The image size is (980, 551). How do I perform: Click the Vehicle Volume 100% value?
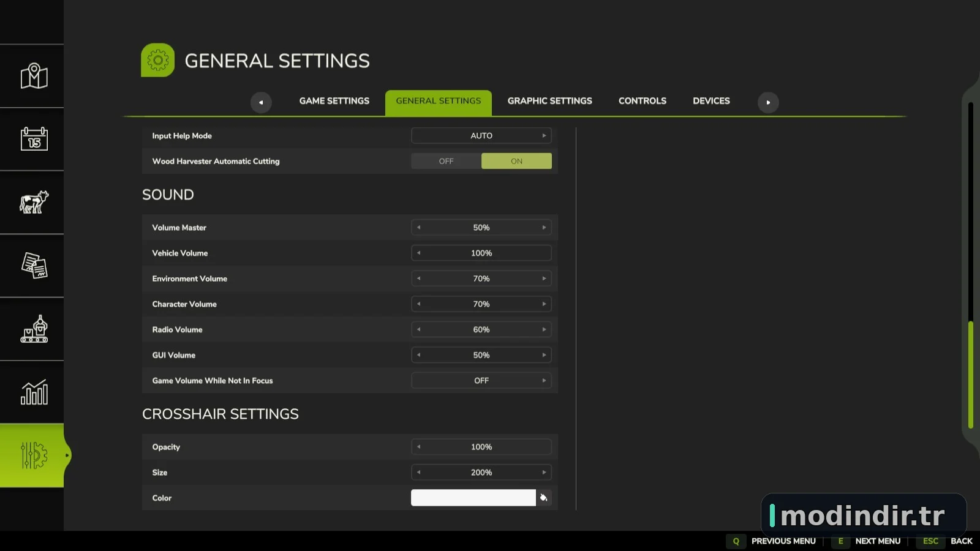coord(481,253)
